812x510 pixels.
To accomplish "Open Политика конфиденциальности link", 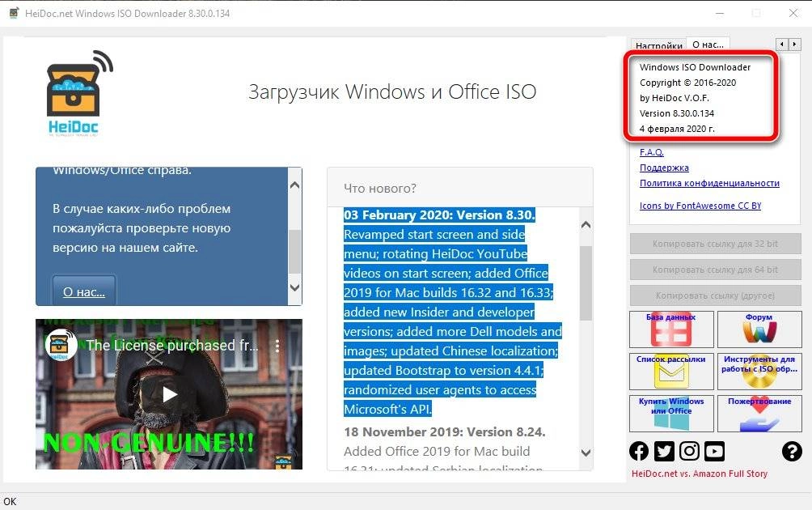I will (x=709, y=183).
